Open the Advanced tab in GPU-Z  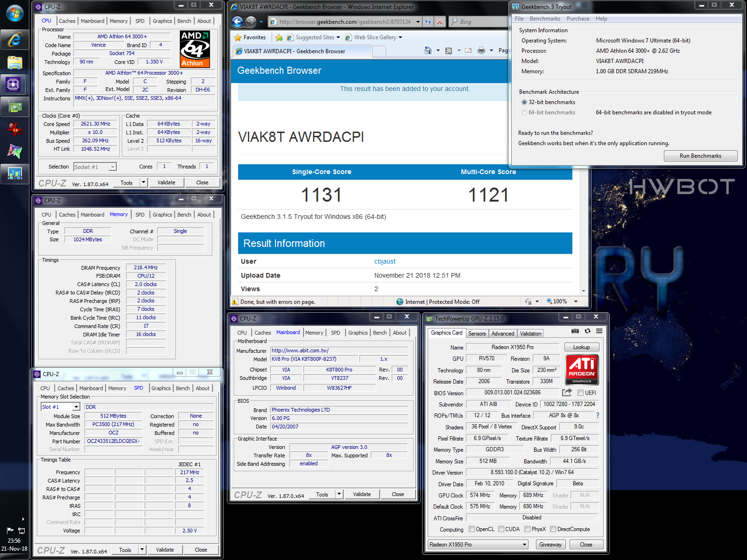[x=503, y=334]
